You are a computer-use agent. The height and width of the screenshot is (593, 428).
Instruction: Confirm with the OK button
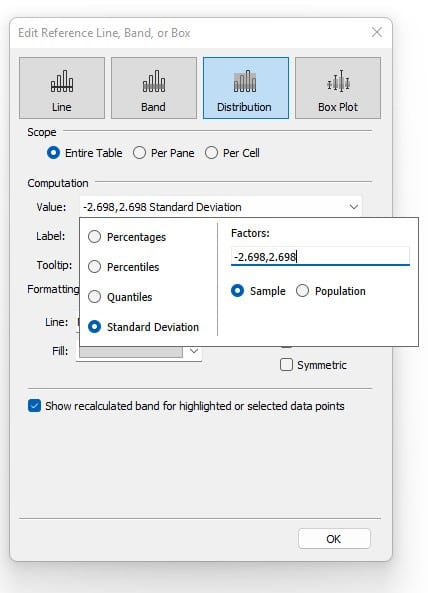click(x=334, y=539)
